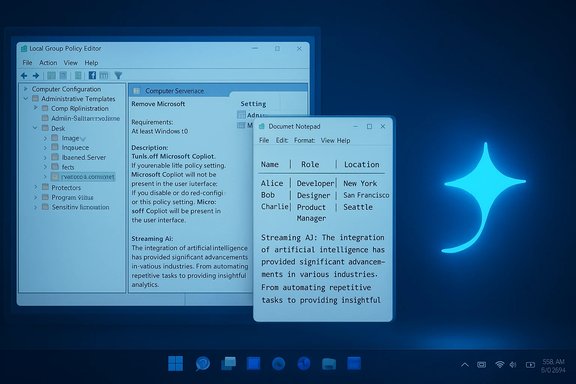Click 'Designer' in the Notepad table
Image resolution: width=576 pixels, height=384 pixels.
click(x=313, y=195)
